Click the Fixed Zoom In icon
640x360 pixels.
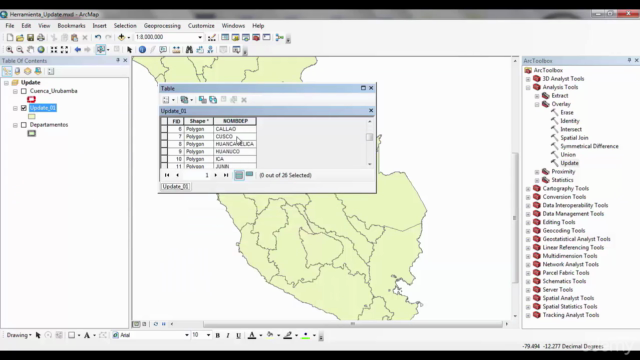54,50
